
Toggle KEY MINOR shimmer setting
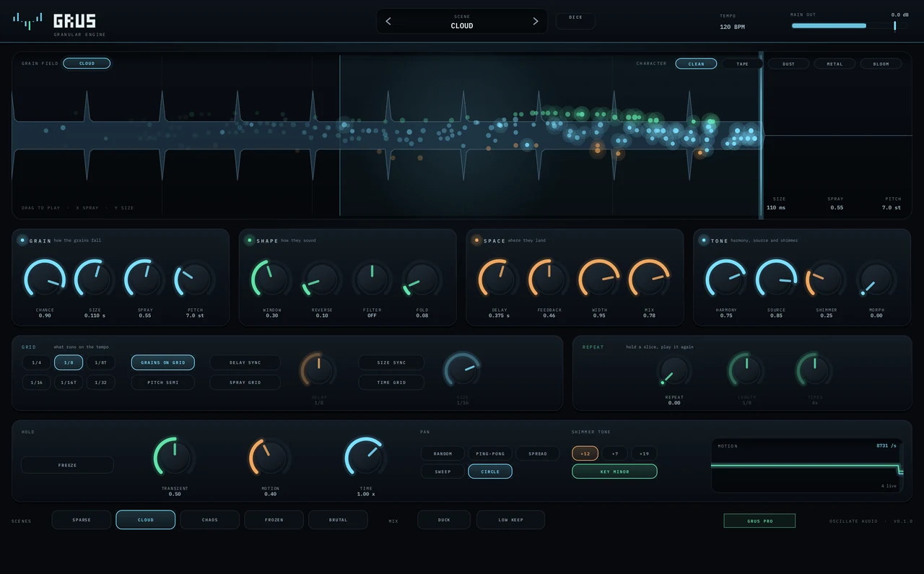[x=614, y=471]
